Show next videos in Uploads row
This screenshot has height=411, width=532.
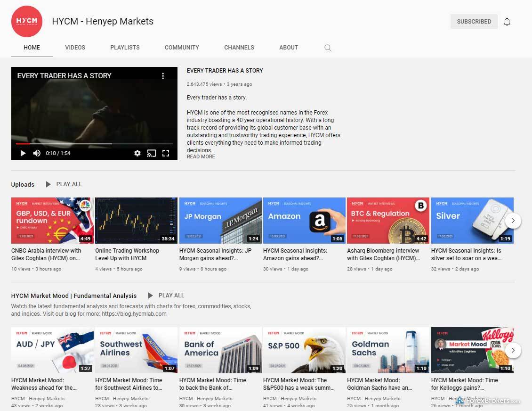click(x=513, y=221)
